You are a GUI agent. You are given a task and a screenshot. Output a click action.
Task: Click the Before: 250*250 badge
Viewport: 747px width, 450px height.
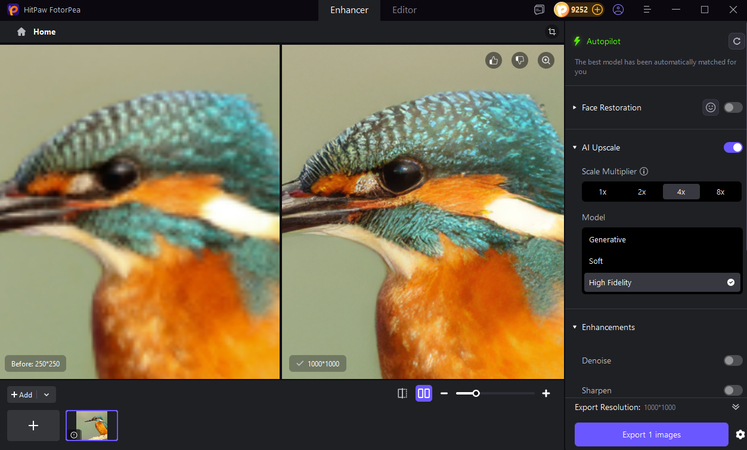pos(36,364)
